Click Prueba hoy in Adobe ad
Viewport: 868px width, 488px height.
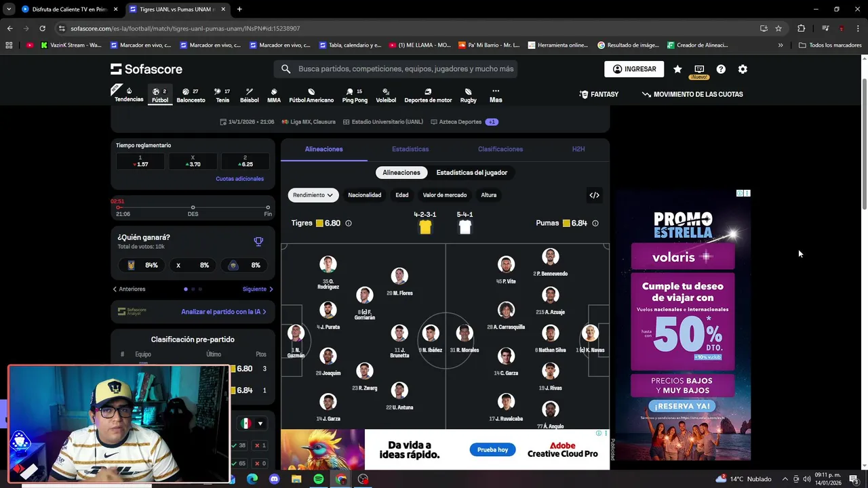pyautogui.click(x=492, y=450)
